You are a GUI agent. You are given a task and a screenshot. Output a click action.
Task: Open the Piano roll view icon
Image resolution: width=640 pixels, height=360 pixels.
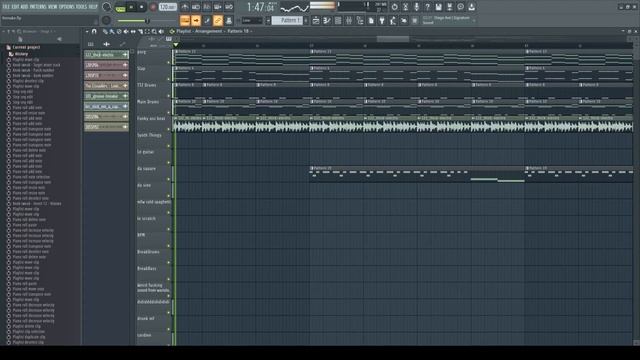pos(327,20)
